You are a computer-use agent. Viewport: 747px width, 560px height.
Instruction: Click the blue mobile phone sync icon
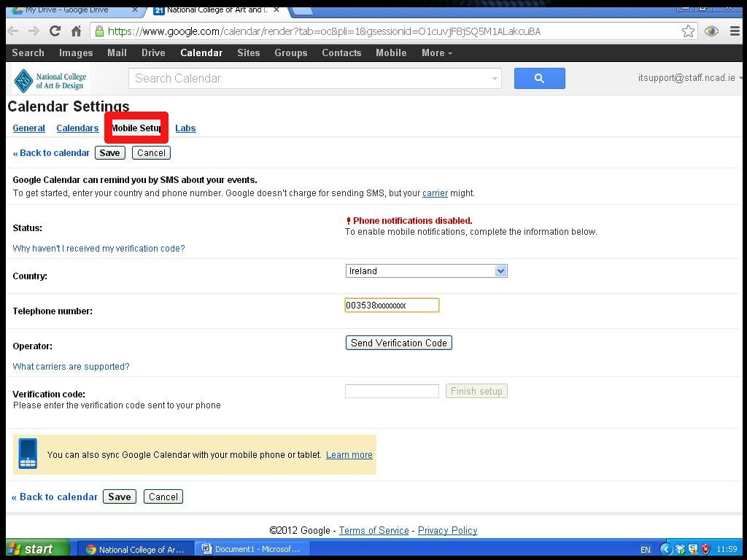[28, 454]
